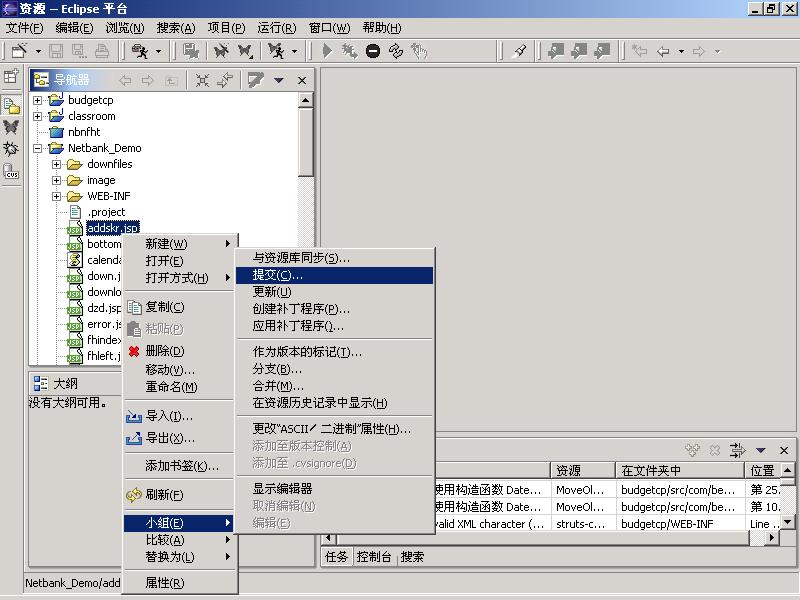This screenshot has height=600, width=800.
Task: Choose 属性(R) in context menu
Action: coord(179,583)
